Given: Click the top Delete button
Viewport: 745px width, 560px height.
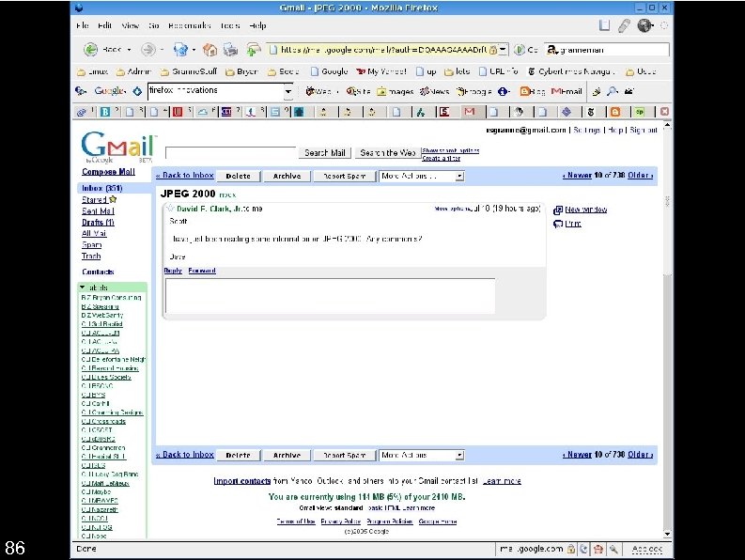Looking at the screenshot, I should 238,176.
